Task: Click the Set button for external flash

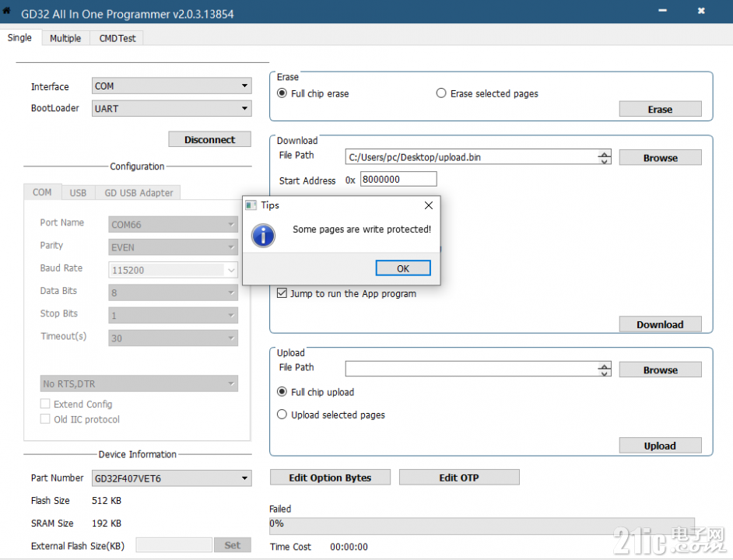Action: tap(233, 545)
